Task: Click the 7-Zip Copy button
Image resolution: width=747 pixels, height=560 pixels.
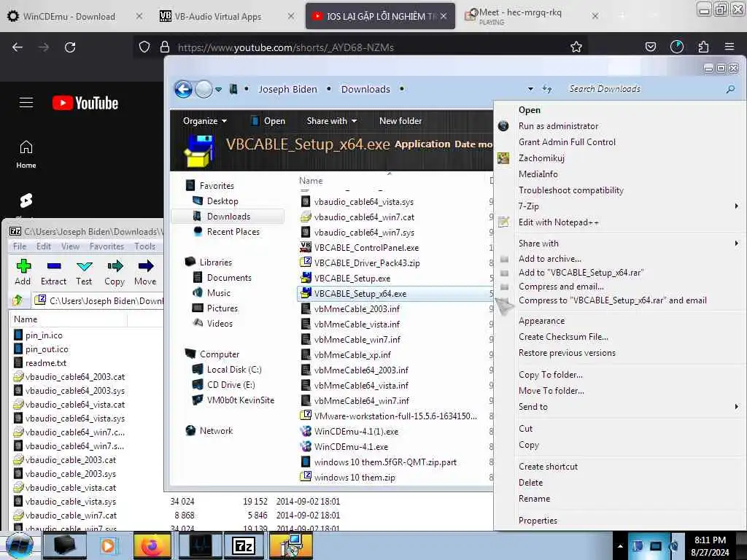Action: pyautogui.click(x=115, y=272)
